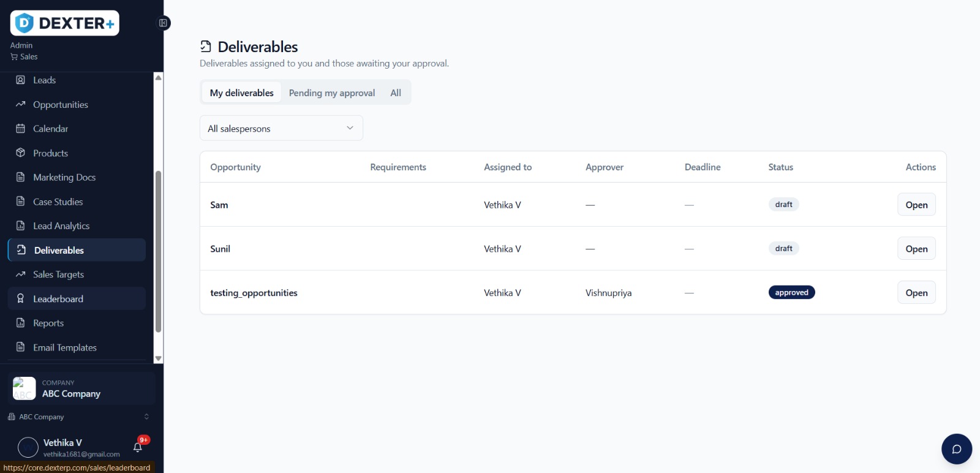Open the notifications bell icon
Image resolution: width=980 pixels, height=473 pixels.
pyautogui.click(x=138, y=447)
